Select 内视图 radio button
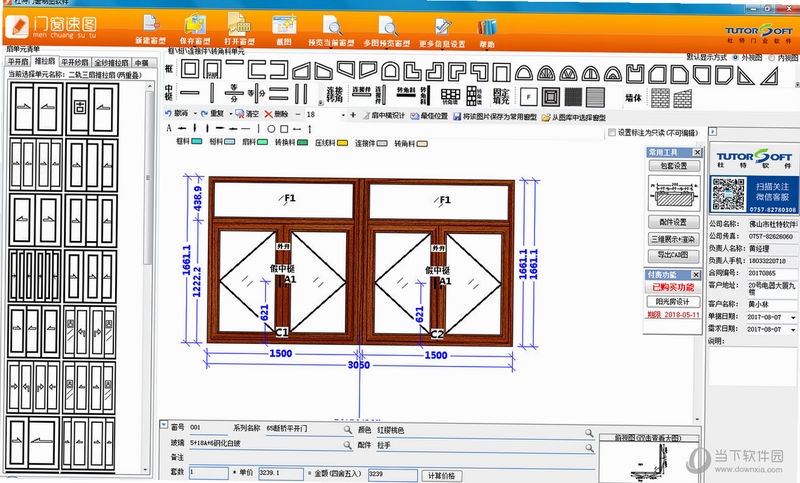The width and height of the screenshot is (800, 483). click(x=771, y=58)
